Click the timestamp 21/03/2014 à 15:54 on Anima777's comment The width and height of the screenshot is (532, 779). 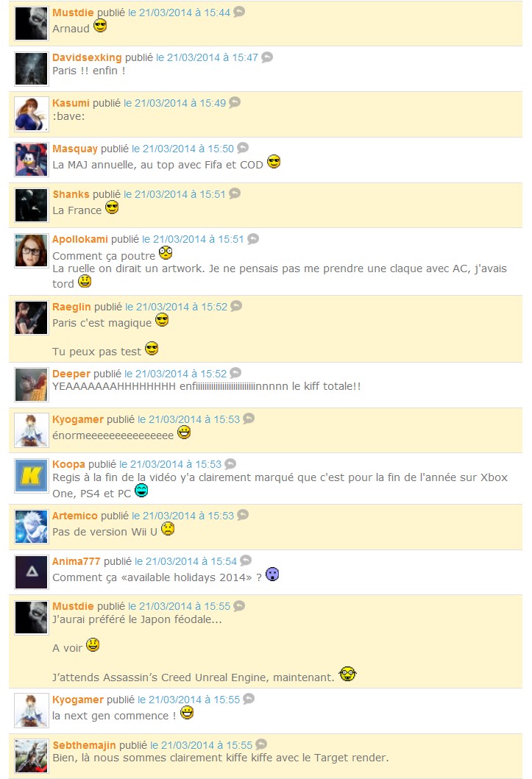coord(185,561)
